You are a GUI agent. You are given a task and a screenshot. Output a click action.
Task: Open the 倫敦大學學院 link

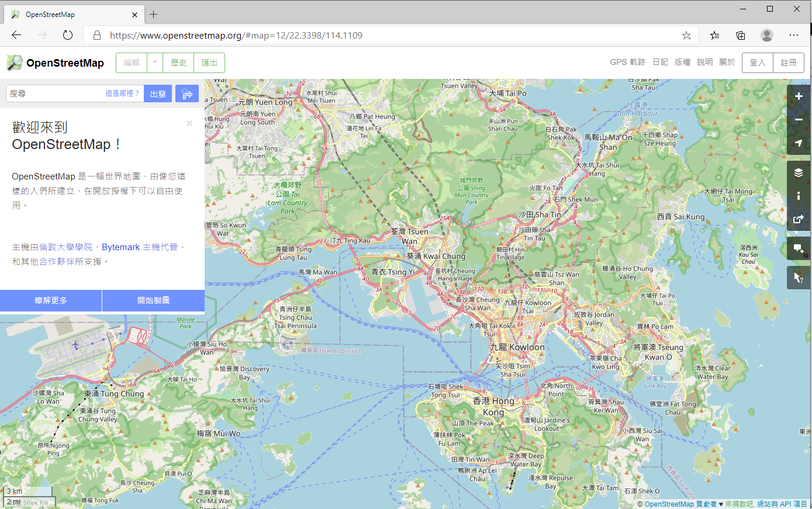click(x=65, y=247)
